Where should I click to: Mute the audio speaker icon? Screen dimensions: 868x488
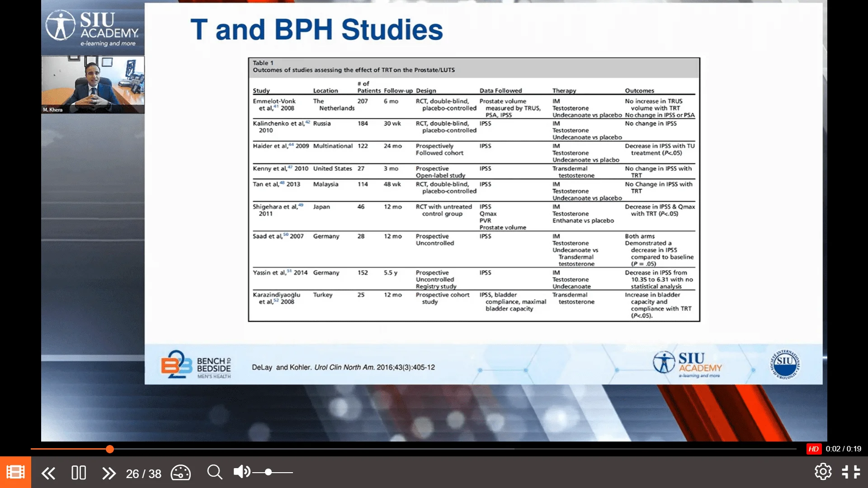pos(241,472)
